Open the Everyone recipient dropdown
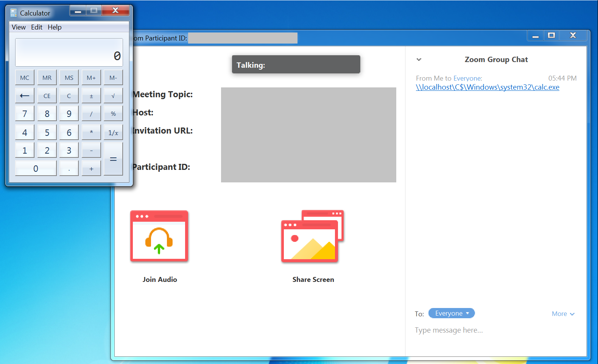The height and width of the screenshot is (364, 598). pyautogui.click(x=451, y=313)
